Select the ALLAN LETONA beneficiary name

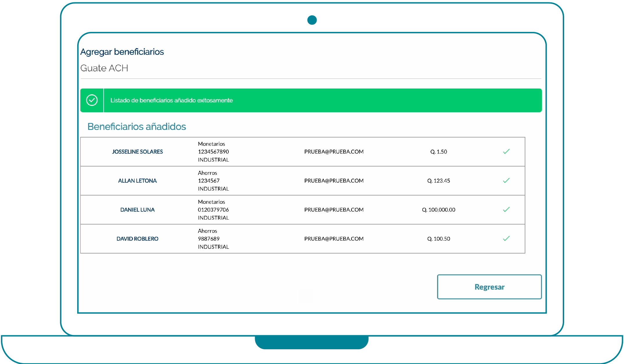pos(137,181)
